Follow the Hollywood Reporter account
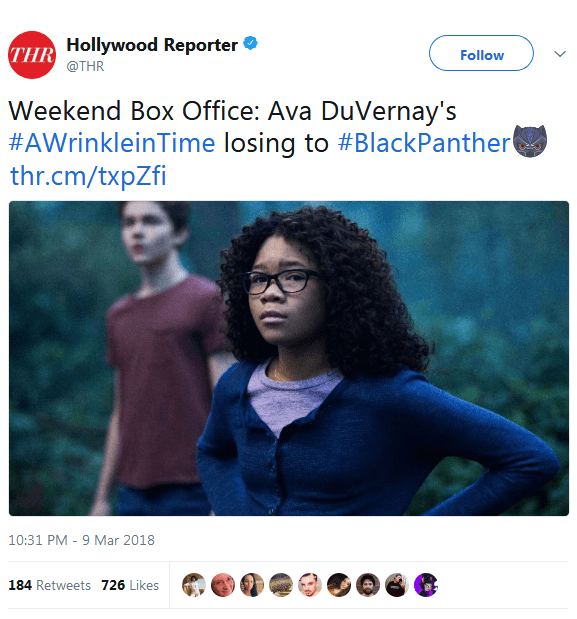Viewport: 577px width, 619px height. 481,53
